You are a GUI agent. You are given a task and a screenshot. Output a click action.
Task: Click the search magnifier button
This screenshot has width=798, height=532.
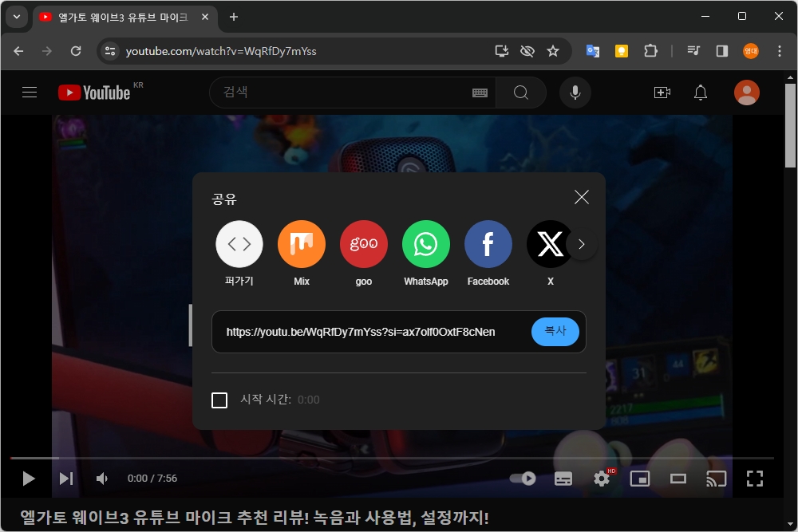point(520,93)
